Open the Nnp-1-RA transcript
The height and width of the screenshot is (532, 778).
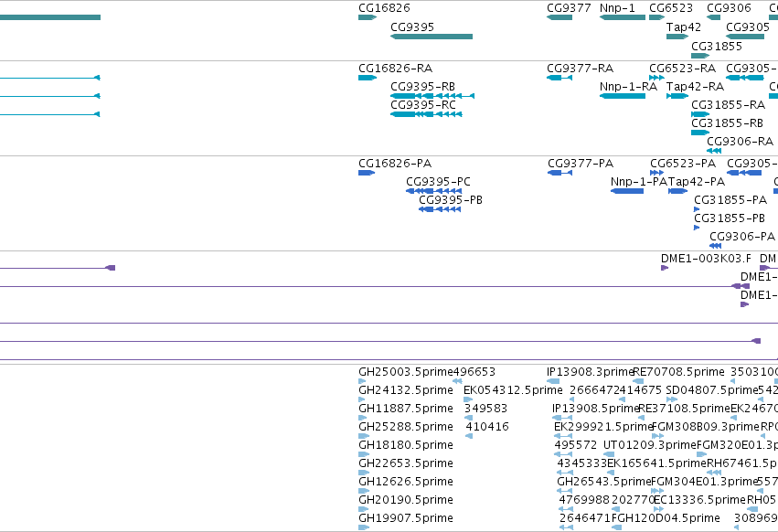[623, 96]
